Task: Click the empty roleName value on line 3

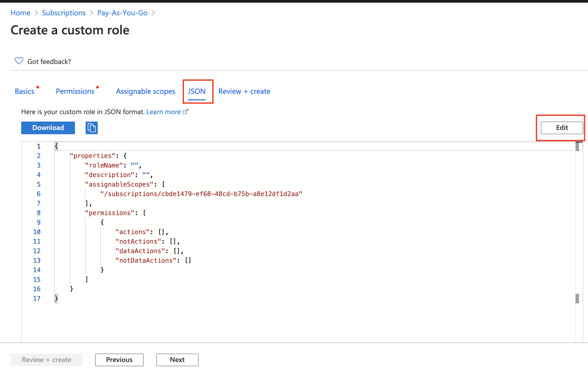Action: [x=135, y=165]
